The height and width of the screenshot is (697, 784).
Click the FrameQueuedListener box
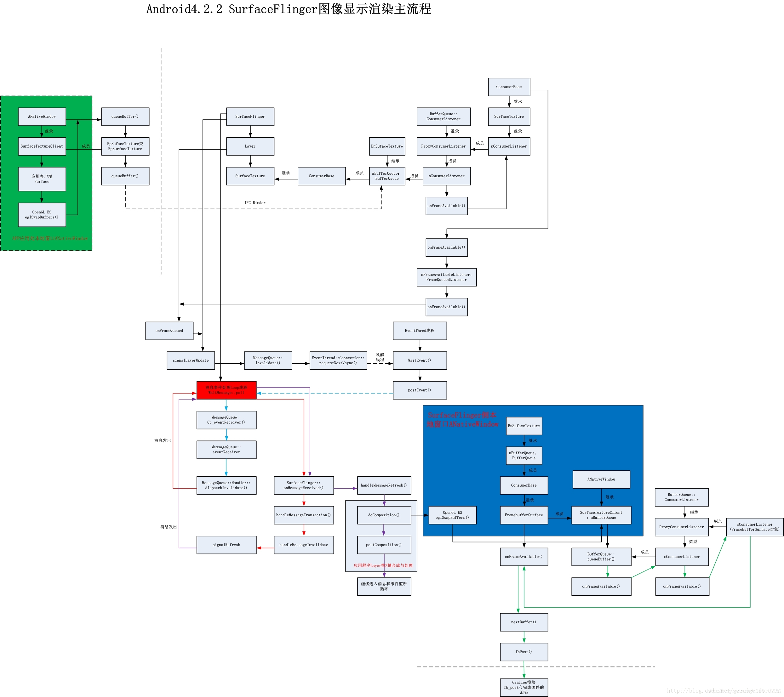coord(446,277)
